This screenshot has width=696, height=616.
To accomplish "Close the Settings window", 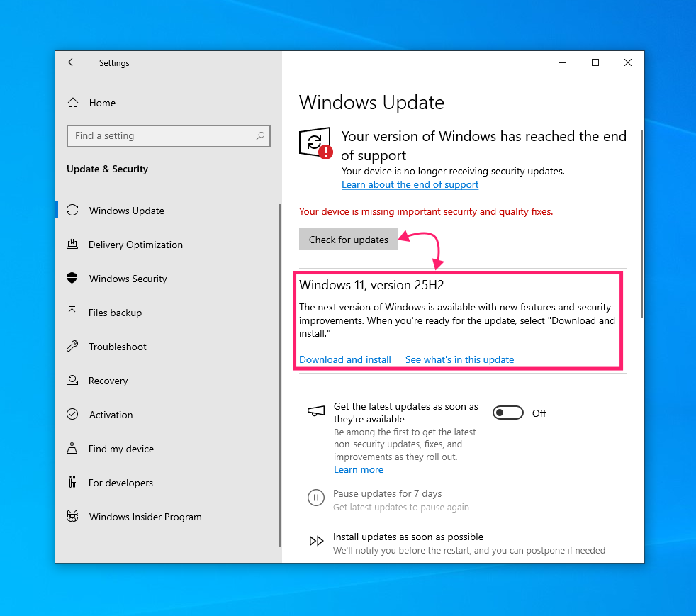I will 628,62.
